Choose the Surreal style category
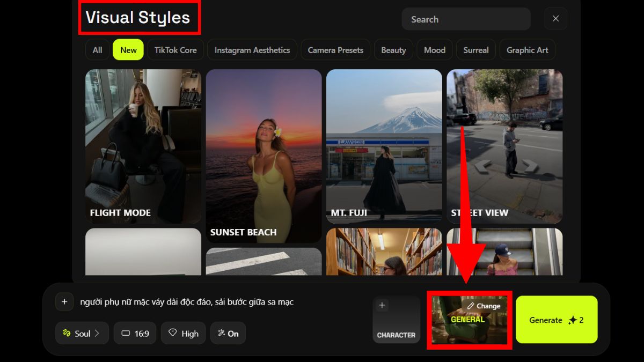This screenshot has height=362, width=644. [476, 50]
